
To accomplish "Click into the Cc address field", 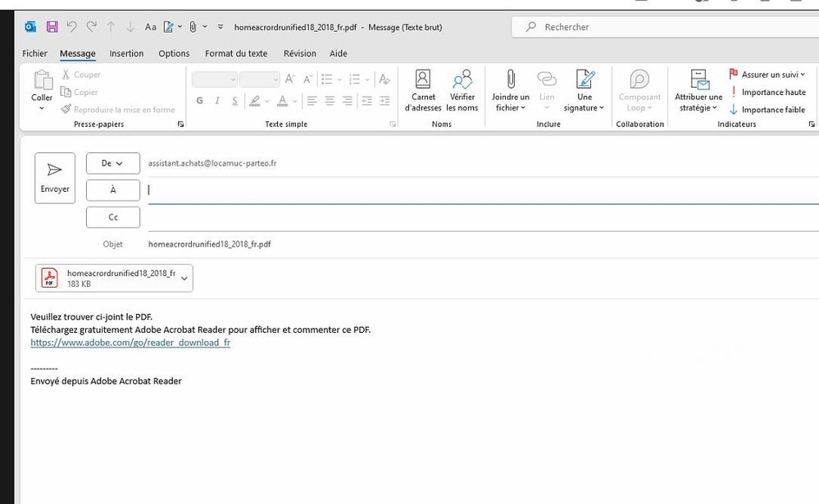I will [x=483, y=217].
